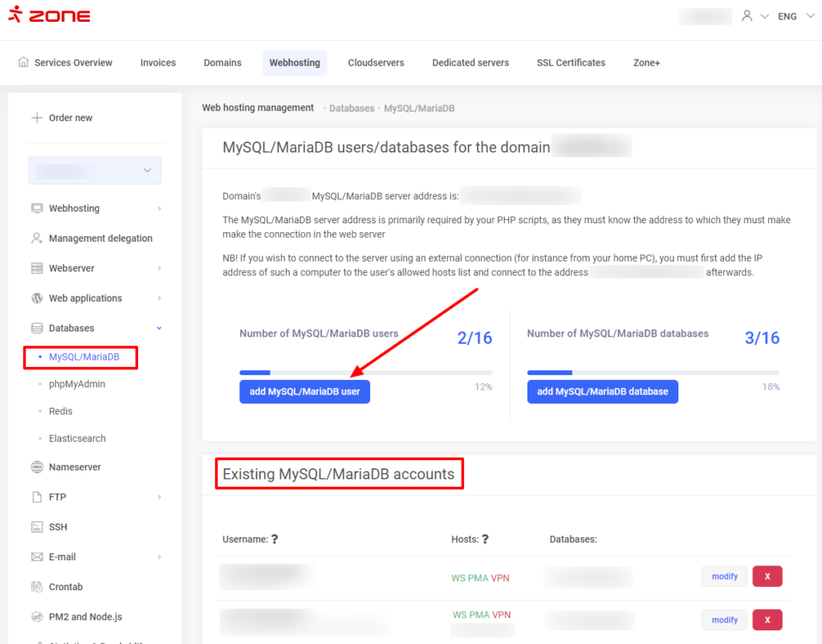
Task: Open the domain selector dropdown in sidebar
Action: (95, 170)
